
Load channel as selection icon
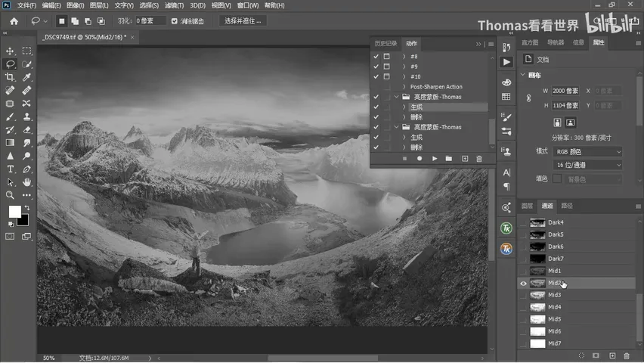(x=581, y=355)
